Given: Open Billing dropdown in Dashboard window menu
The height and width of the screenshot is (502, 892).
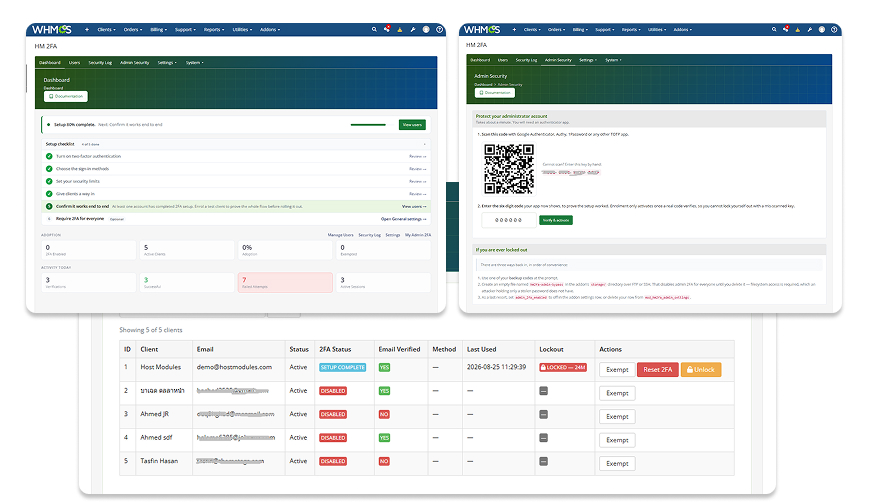Looking at the screenshot, I should point(159,30).
